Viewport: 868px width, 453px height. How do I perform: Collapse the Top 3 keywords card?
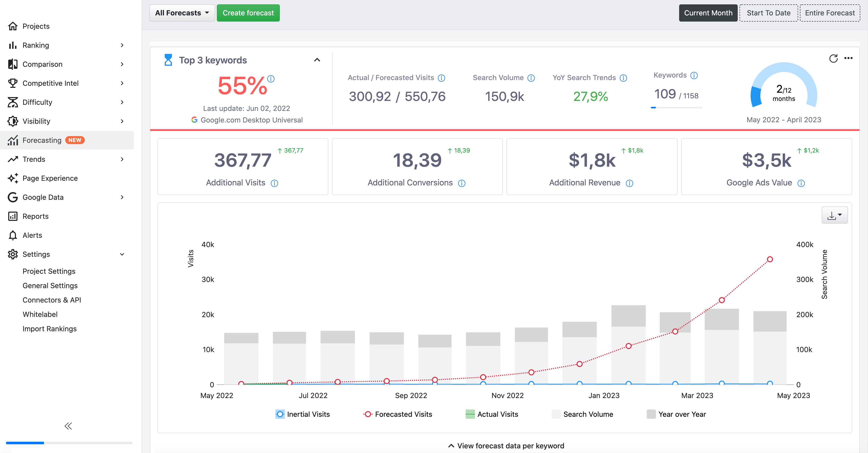(317, 60)
